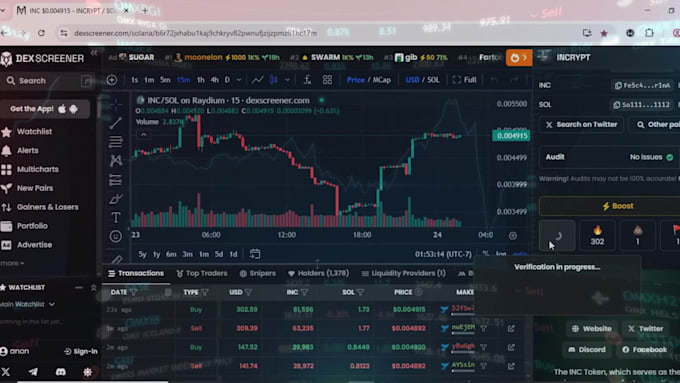Add a compare symbol with plus icon
Screen dimensions: 680x383
click(111, 80)
